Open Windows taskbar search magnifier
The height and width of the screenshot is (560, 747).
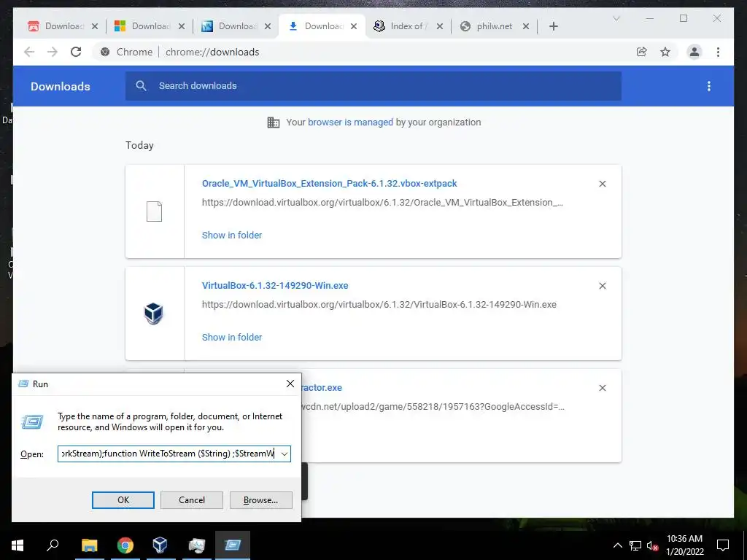[x=53, y=545]
